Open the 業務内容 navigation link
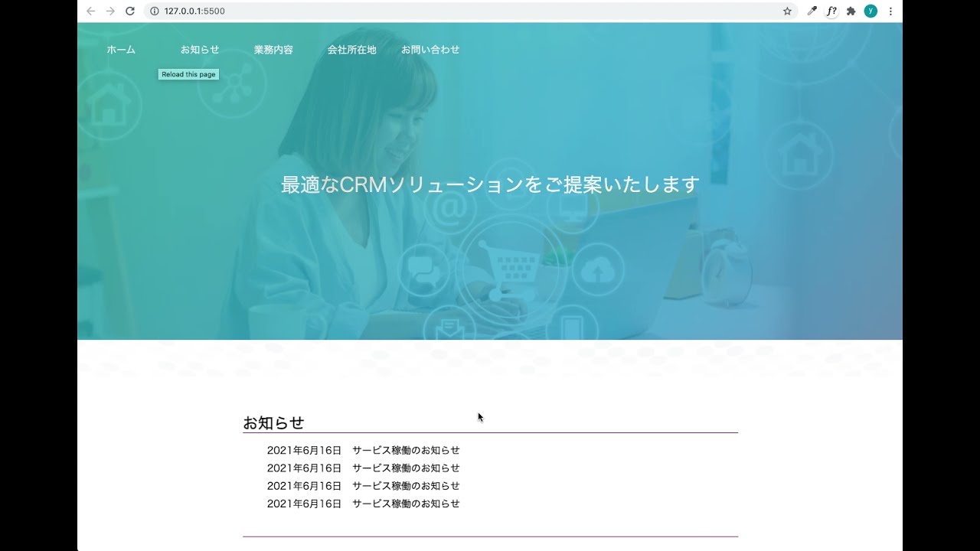Screen dimensions: 980x551 click(x=273, y=50)
